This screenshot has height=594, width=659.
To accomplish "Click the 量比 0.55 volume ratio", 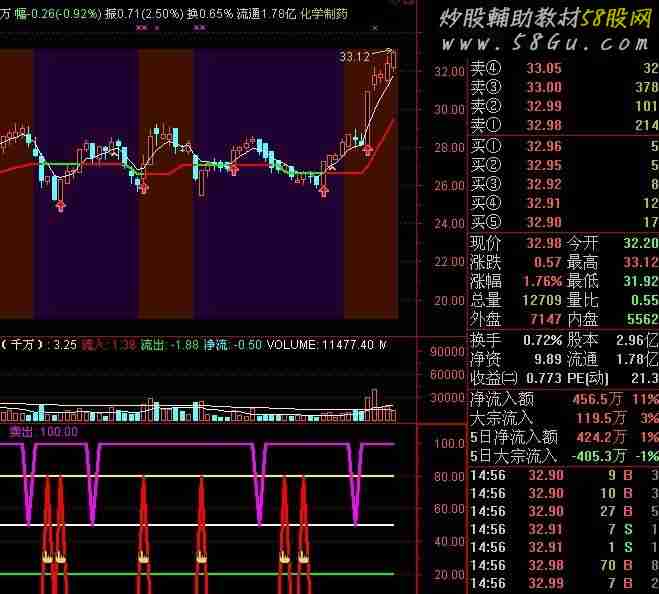I will (644, 300).
